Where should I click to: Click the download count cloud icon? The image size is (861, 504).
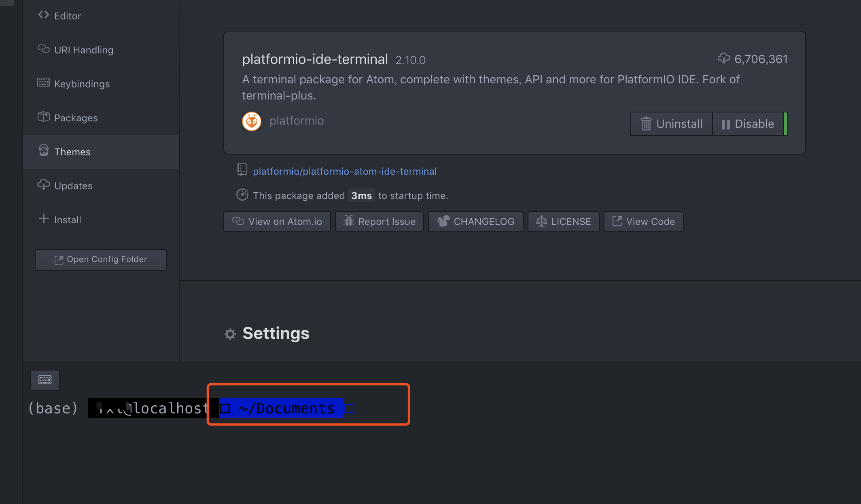[724, 58]
